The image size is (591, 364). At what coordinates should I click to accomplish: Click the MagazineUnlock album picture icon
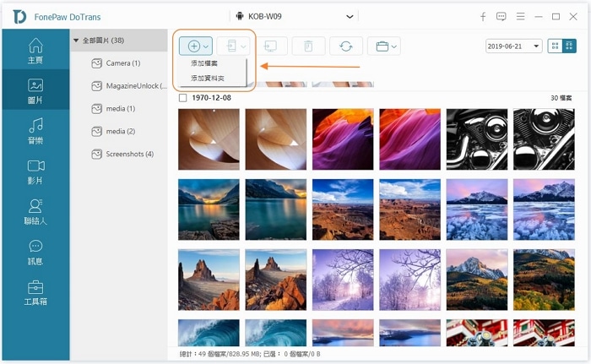(x=97, y=86)
